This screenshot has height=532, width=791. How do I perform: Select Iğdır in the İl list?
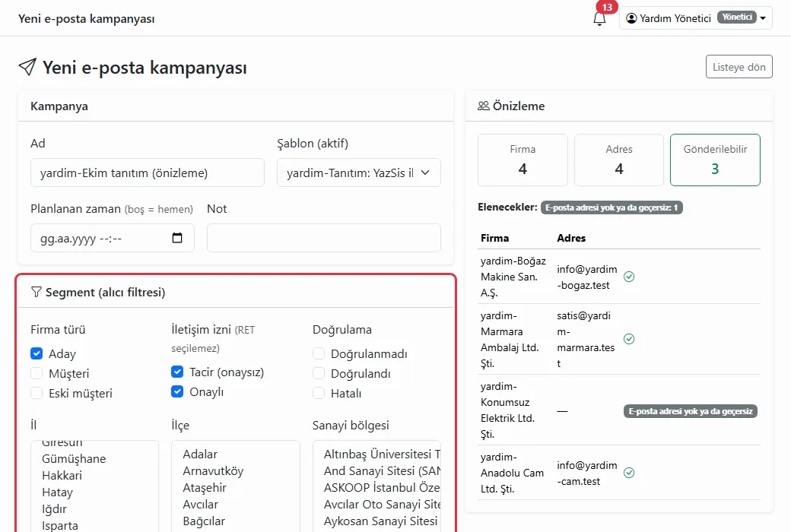[54, 508]
